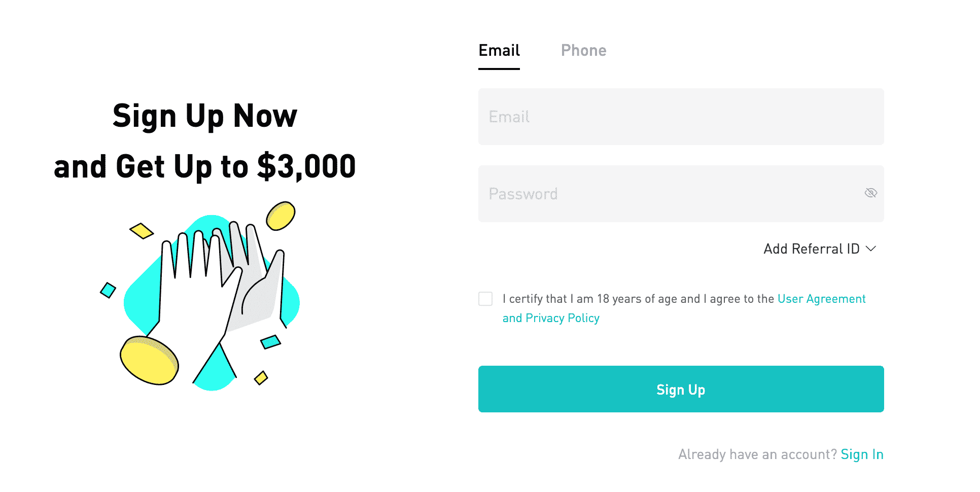The height and width of the screenshot is (492, 980).
Task: Click the chevron next to Add Referral ID
Action: tap(870, 249)
